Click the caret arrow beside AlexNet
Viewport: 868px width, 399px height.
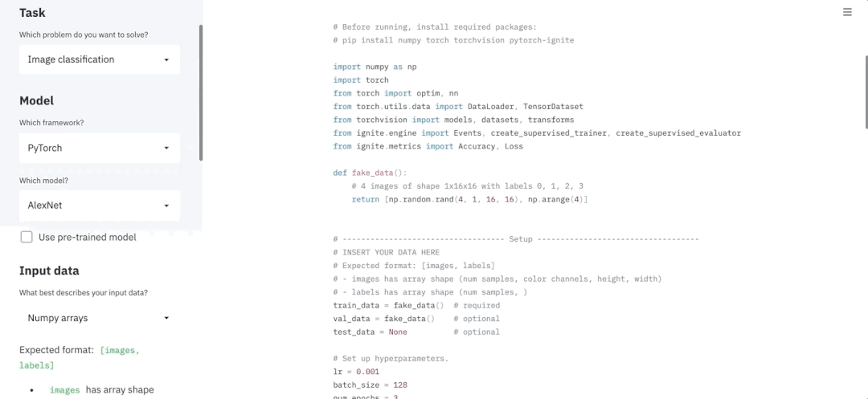[x=166, y=206]
